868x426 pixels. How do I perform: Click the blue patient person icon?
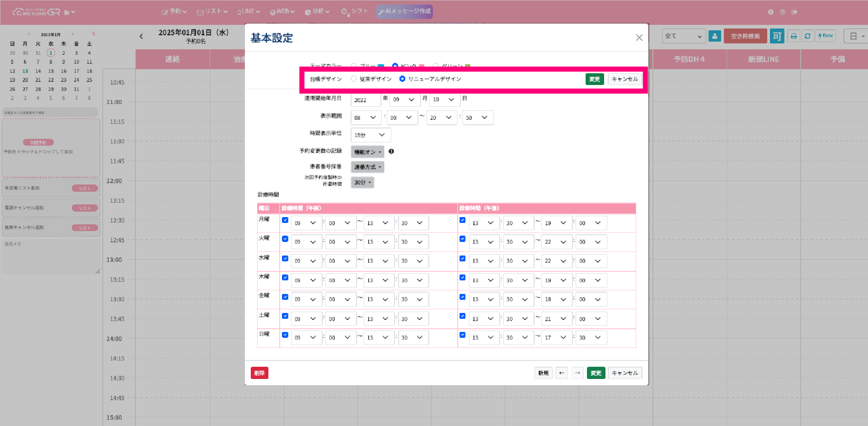[x=714, y=36]
